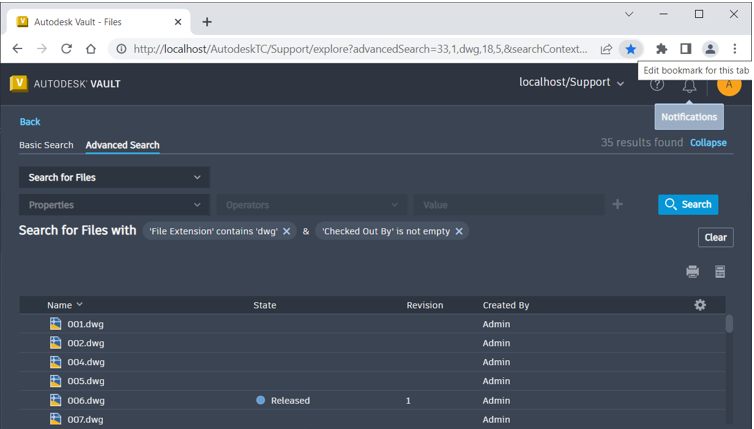Click the Revision column header
The image size is (754, 429).
[x=425, y=305]
